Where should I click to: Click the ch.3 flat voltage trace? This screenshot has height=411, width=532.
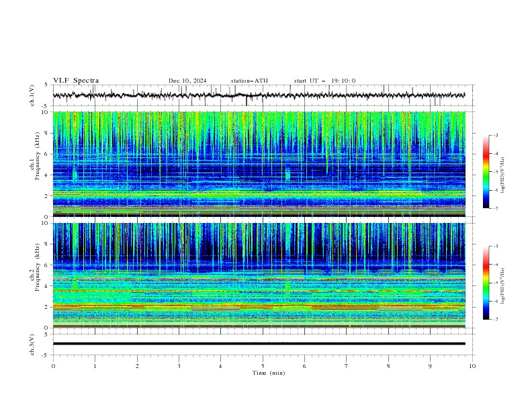(259, 344)
